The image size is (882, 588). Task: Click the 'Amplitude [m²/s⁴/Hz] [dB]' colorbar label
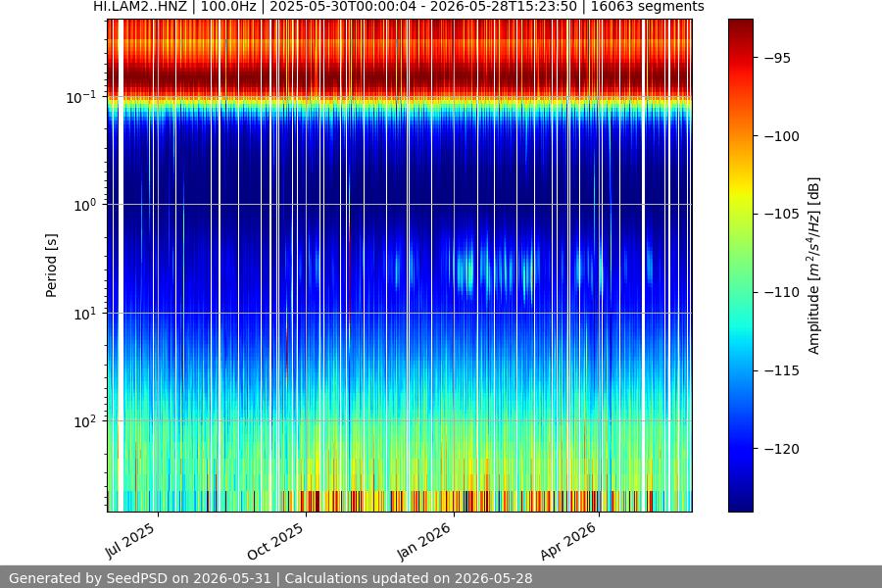(814, 266)
